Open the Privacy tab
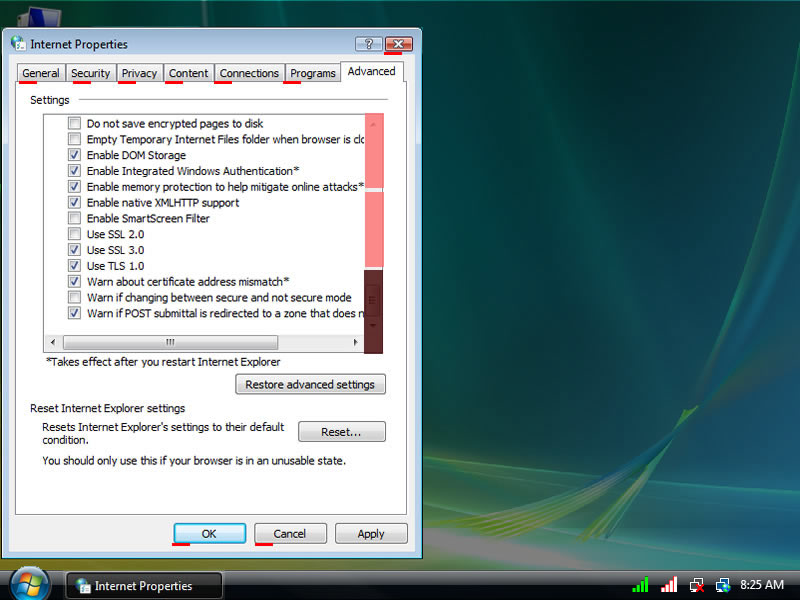This screenshot has height=600, width=800. tap(139, 73)
